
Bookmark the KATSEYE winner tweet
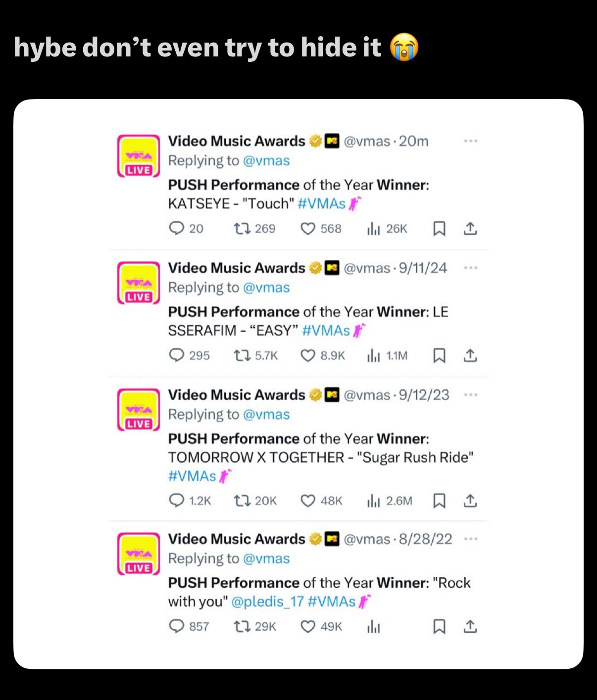point(439,228)
